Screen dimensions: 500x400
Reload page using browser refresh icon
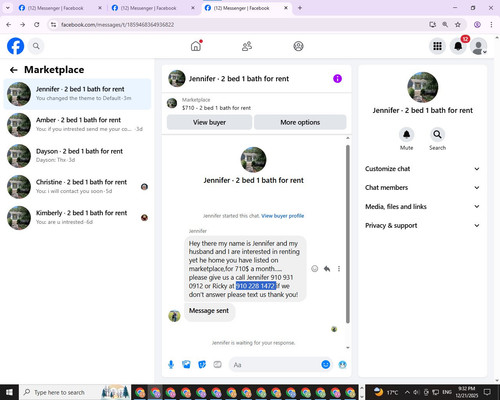point(37,24)
